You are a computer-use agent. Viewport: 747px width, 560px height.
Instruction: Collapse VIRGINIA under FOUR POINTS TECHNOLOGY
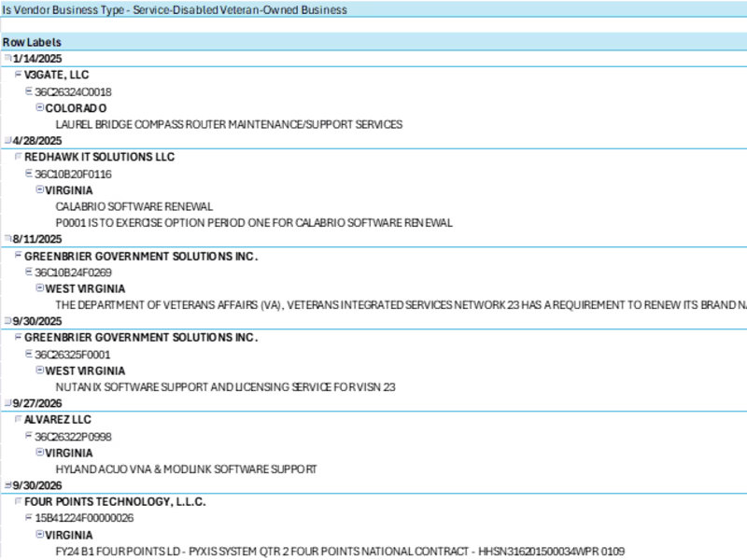(x=40, y=534)
